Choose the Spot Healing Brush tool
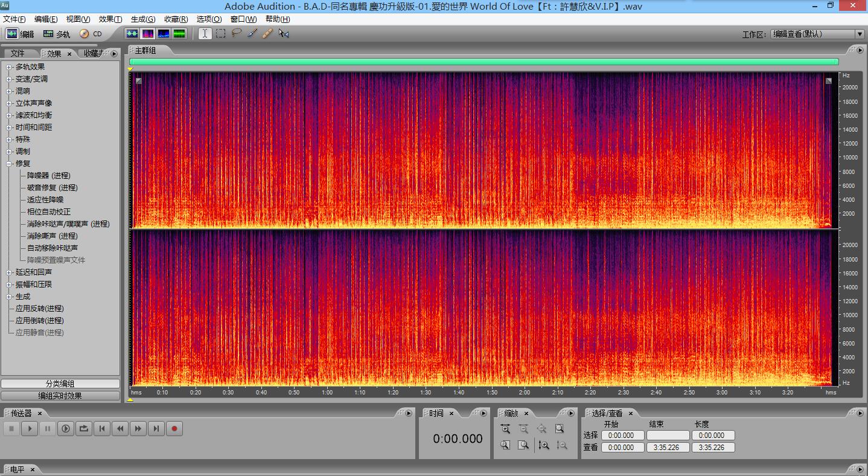This screenshot has height=476, width=868. (268, 34)
